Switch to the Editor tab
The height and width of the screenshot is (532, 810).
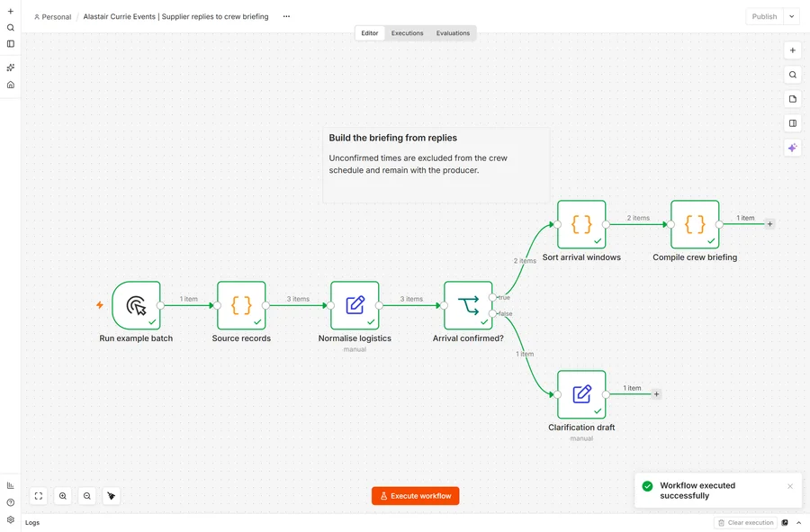click(370, 33)
